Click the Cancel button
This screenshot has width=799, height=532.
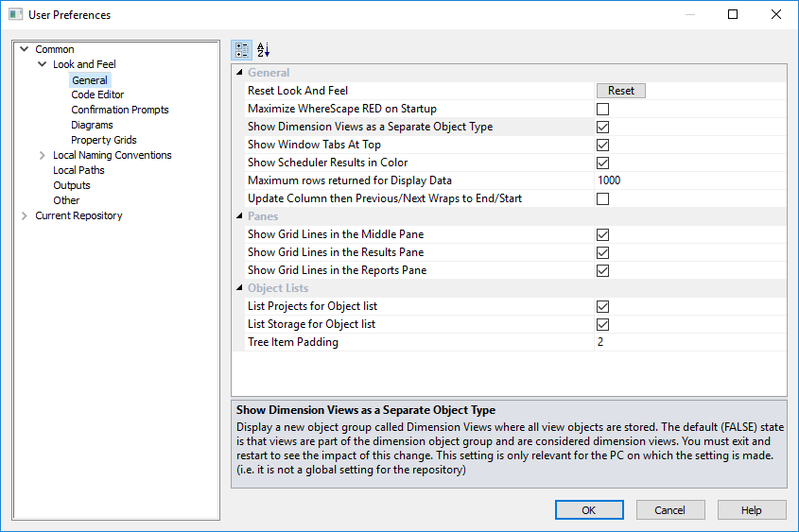click(x=669, y=510)
